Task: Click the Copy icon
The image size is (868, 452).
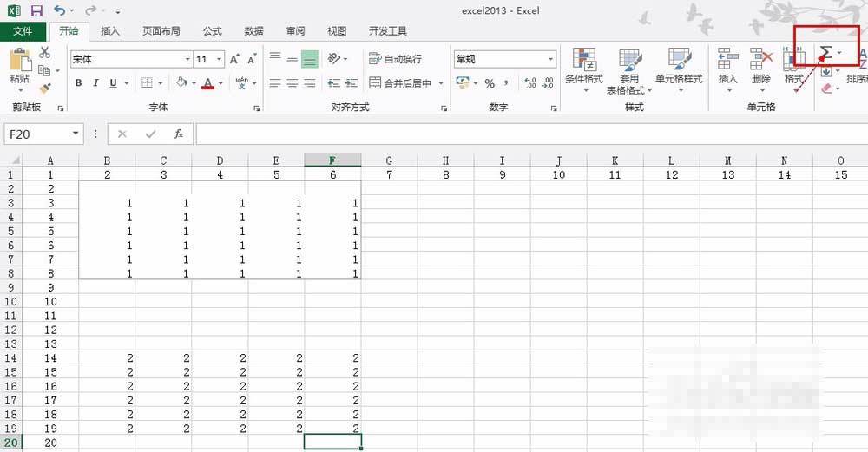Action: point(45,70)
